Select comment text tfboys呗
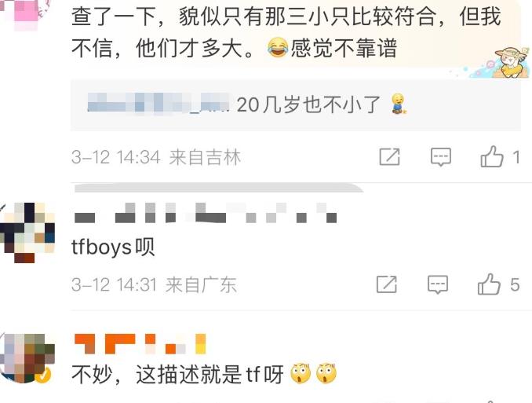532x403 pixels. [113, 247]
